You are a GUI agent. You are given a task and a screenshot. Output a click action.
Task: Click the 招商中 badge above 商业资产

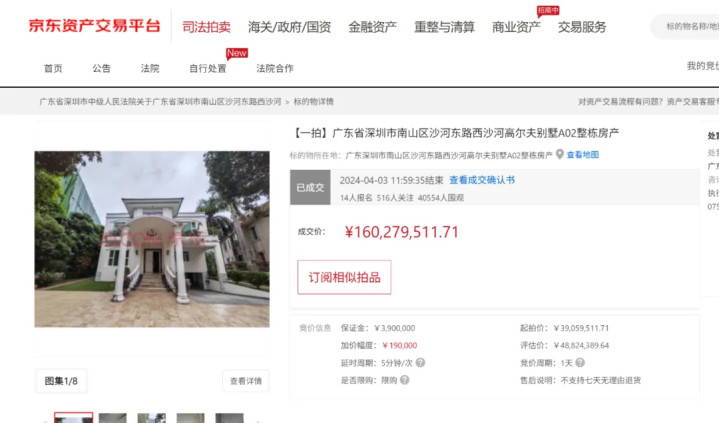(548, 11)
